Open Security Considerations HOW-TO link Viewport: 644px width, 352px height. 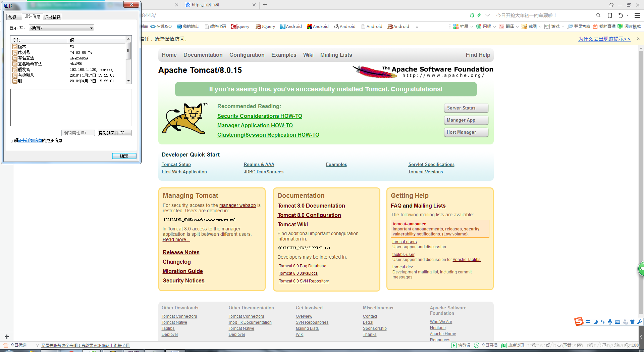click(260, 116)
